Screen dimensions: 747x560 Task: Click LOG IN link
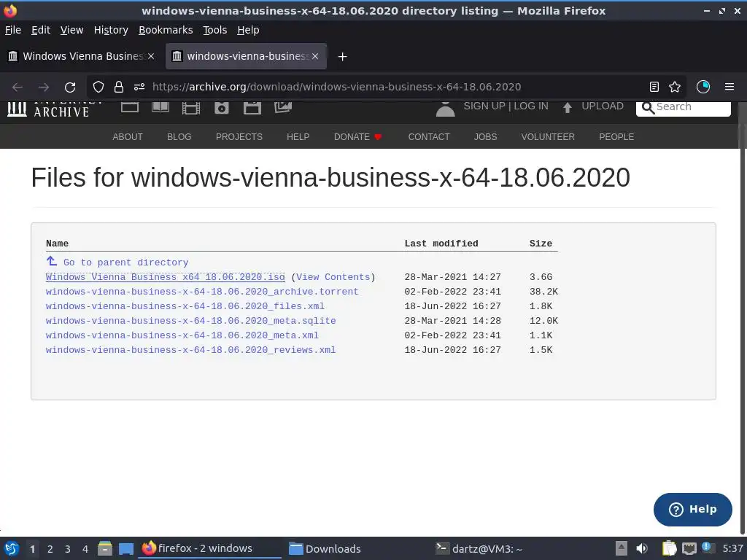coord(531,106)
